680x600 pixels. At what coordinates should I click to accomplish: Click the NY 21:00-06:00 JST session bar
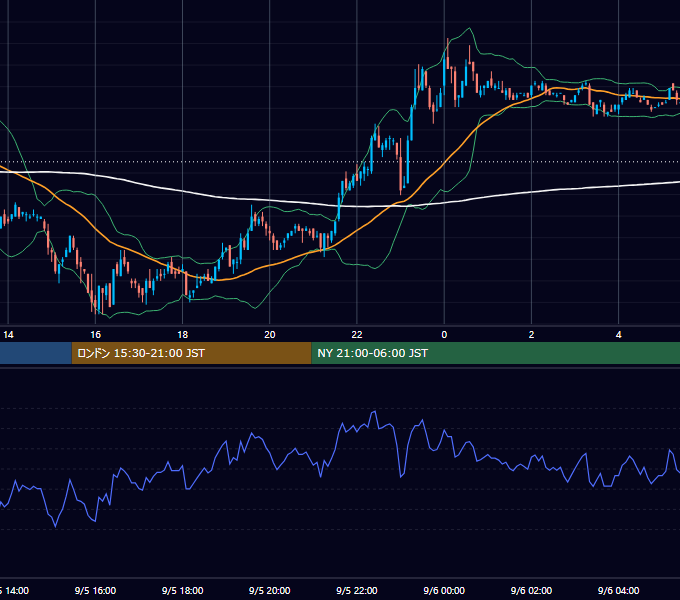(x=496, y=353)
